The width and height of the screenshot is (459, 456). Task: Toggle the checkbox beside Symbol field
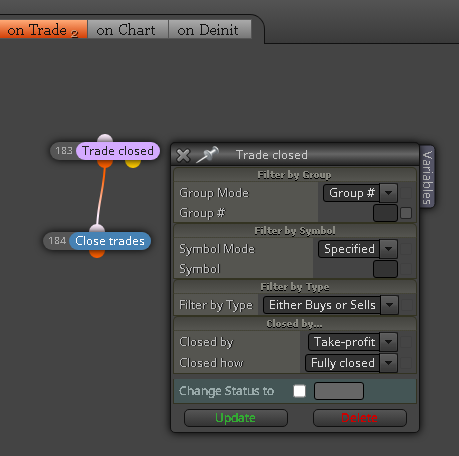tap(406, 269)
